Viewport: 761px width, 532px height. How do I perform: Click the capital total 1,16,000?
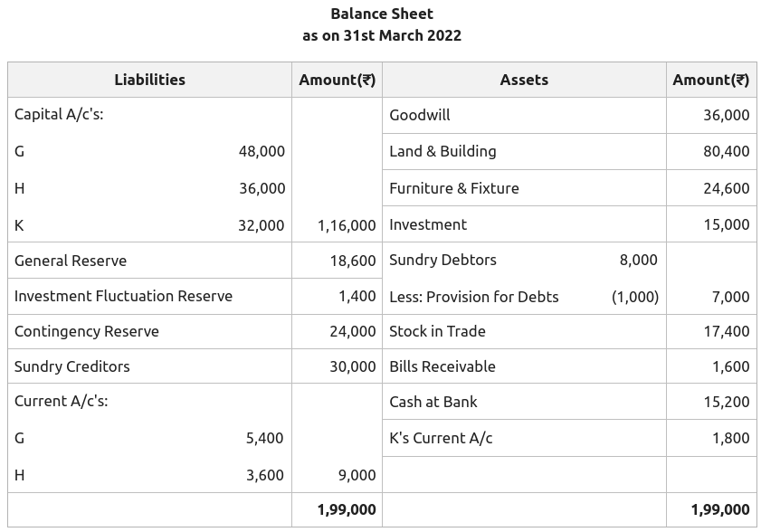click(346, 225)
